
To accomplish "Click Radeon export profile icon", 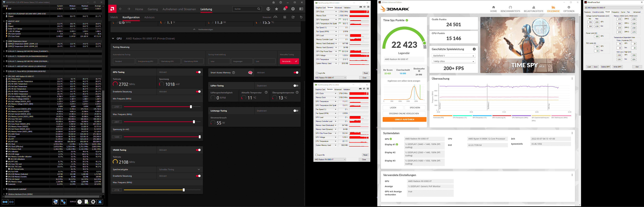I will [x=293, y=17].
